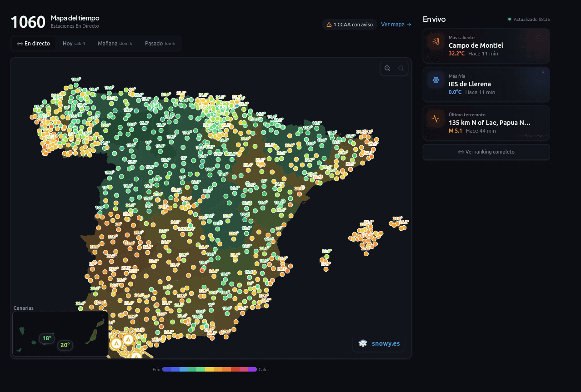Open Ver ranking completo
Image resolution: width=581 pixels, height=392 pixels.
click(x=486, y=152)
